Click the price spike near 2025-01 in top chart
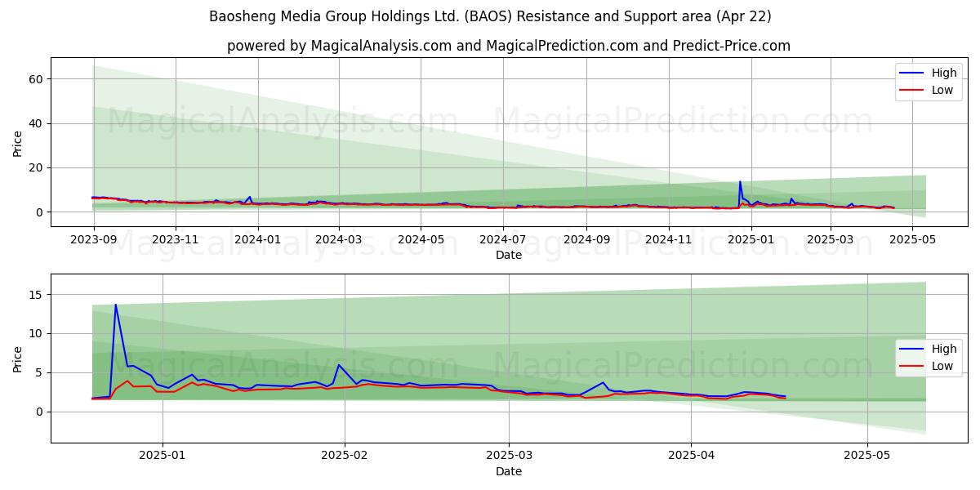The height and width of the screenshot is (490, 980). click(x=740, y=181)
